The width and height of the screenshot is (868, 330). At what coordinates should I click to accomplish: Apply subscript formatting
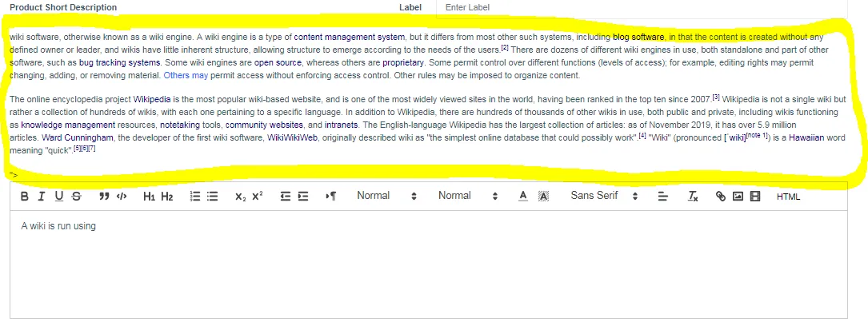pos(240,197)
